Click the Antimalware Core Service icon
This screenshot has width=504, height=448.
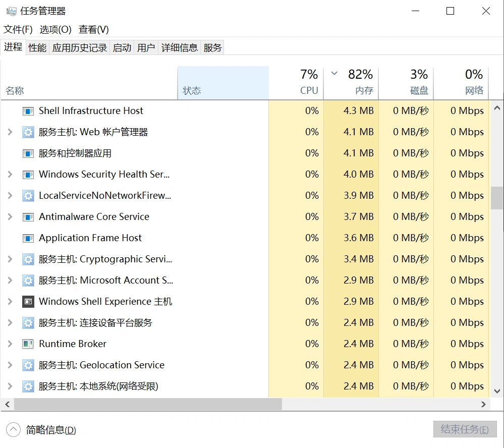[x=28, y=216]
